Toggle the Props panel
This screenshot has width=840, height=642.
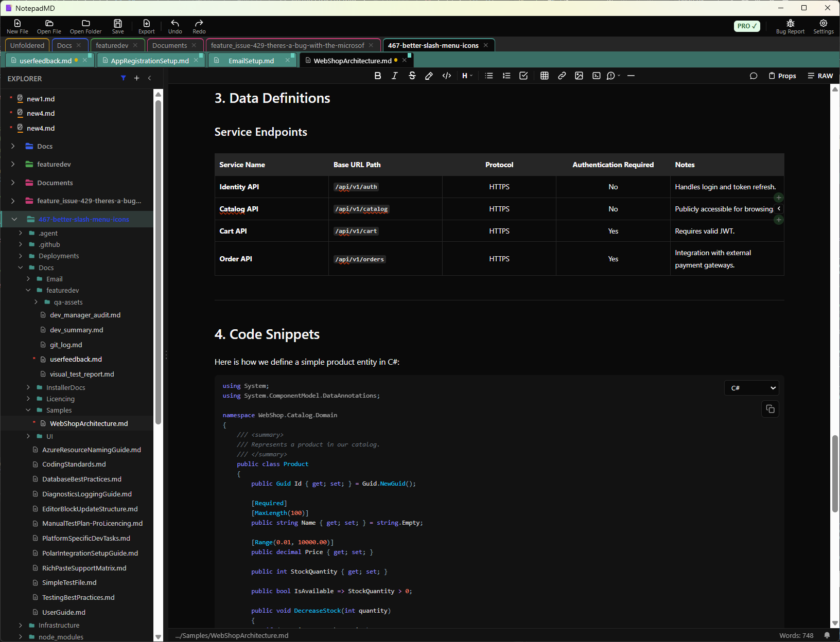pyautogui.click(x=782, y=76)
